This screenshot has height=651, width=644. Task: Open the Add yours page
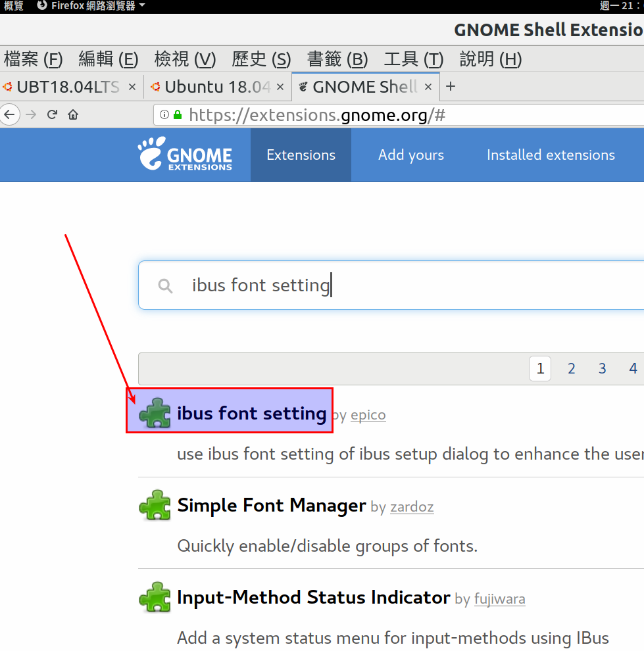411,155
